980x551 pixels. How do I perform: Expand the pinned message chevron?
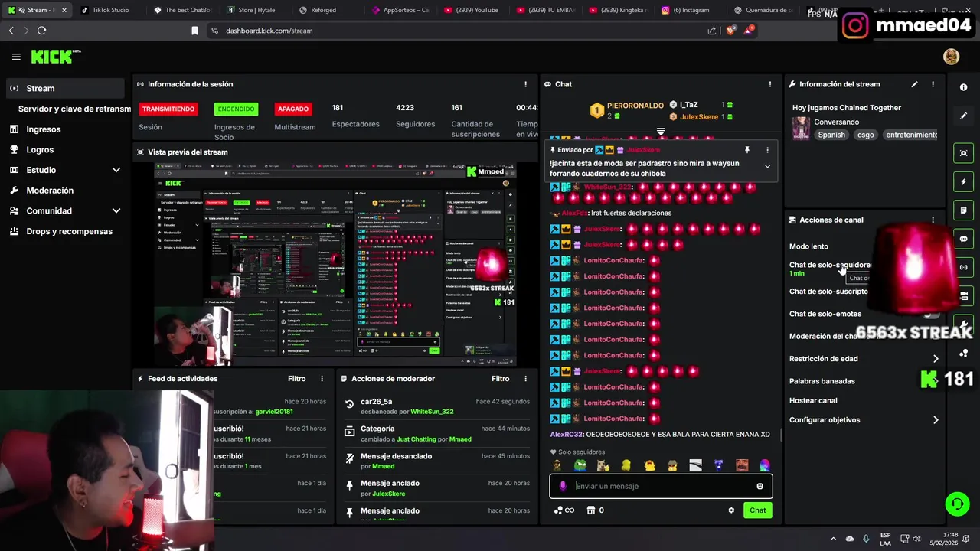(767, 166)
